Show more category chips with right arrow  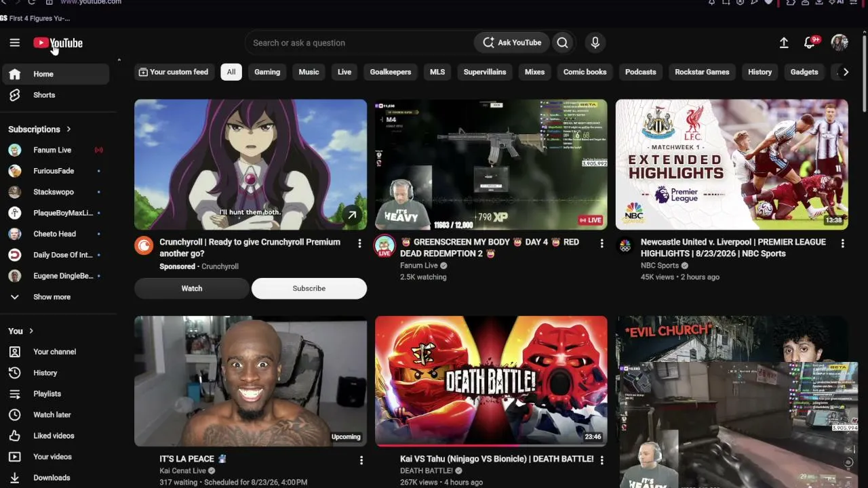click(x=846, y=72)
